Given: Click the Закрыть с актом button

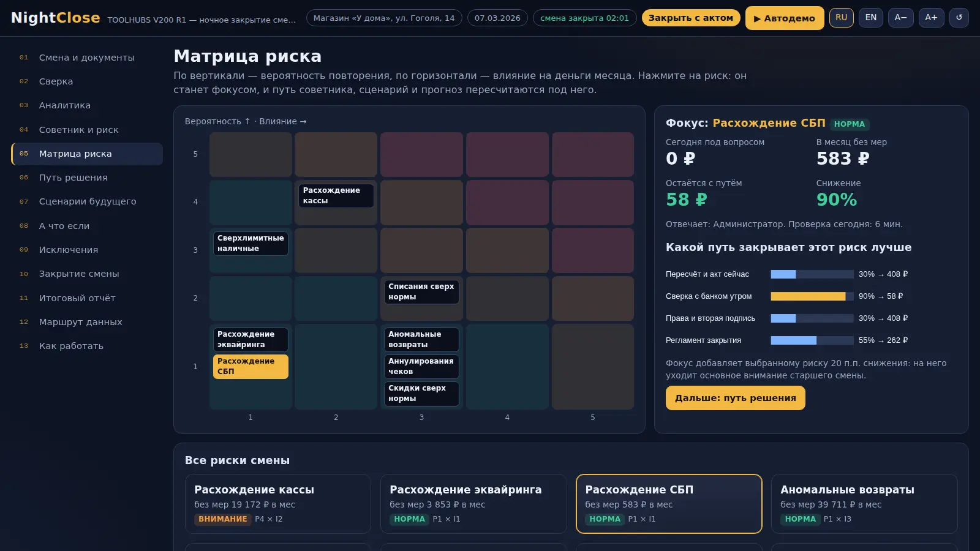Looking at the screenshot, I should pyautogui.click(x=691, y=18).
